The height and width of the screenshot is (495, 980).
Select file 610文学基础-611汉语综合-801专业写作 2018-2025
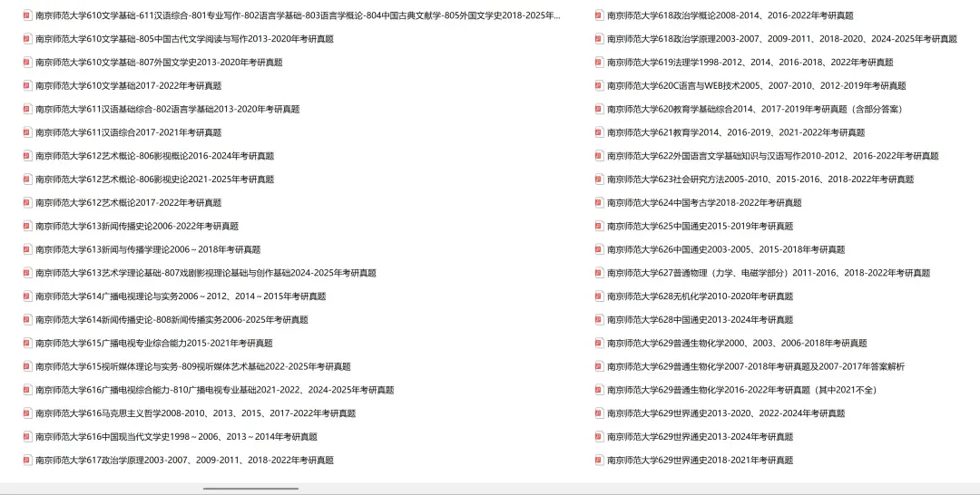click(x=299, y=15)
